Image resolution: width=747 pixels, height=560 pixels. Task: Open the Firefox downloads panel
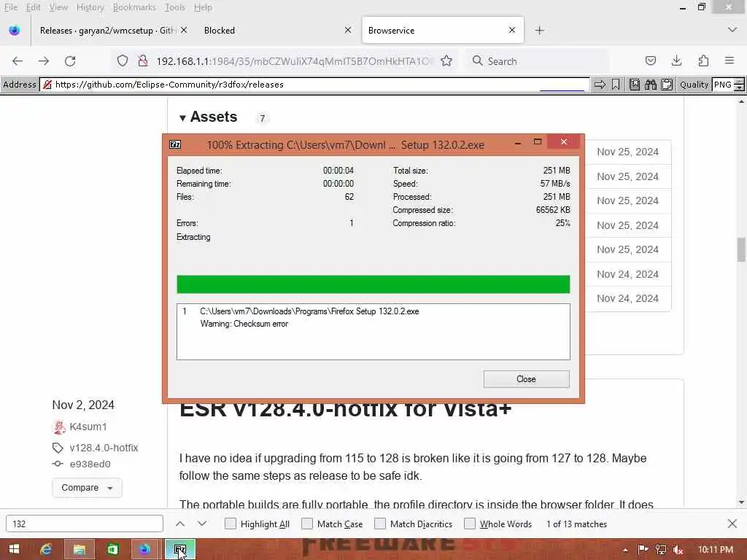point(676,61)
